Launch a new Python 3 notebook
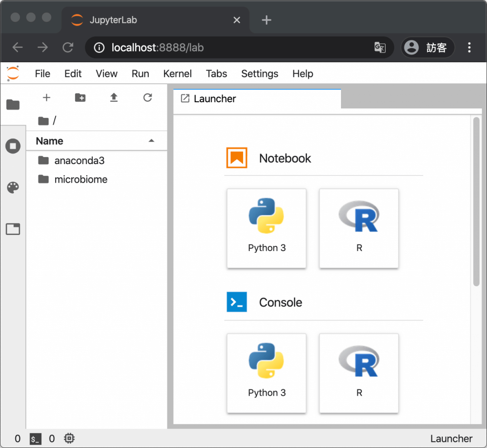The image size is (487, 448). pyautogui.click(x=266, y=228)
